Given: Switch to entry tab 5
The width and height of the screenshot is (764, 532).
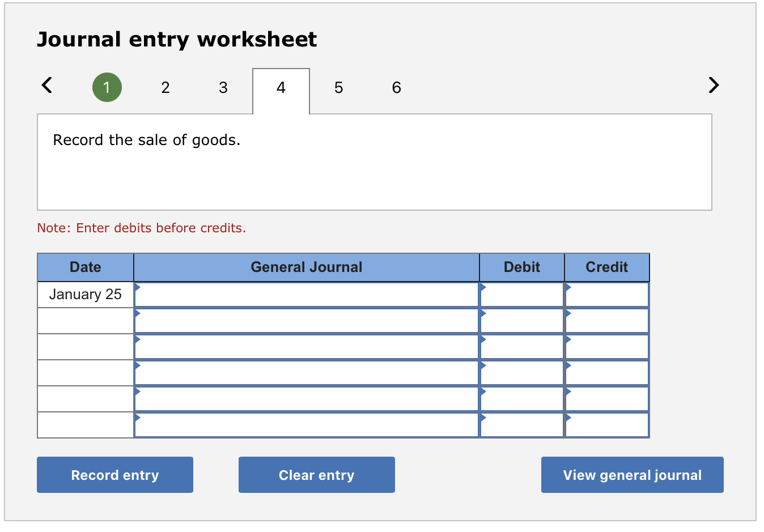Looking at the screenshot, I should coord(338,87).
